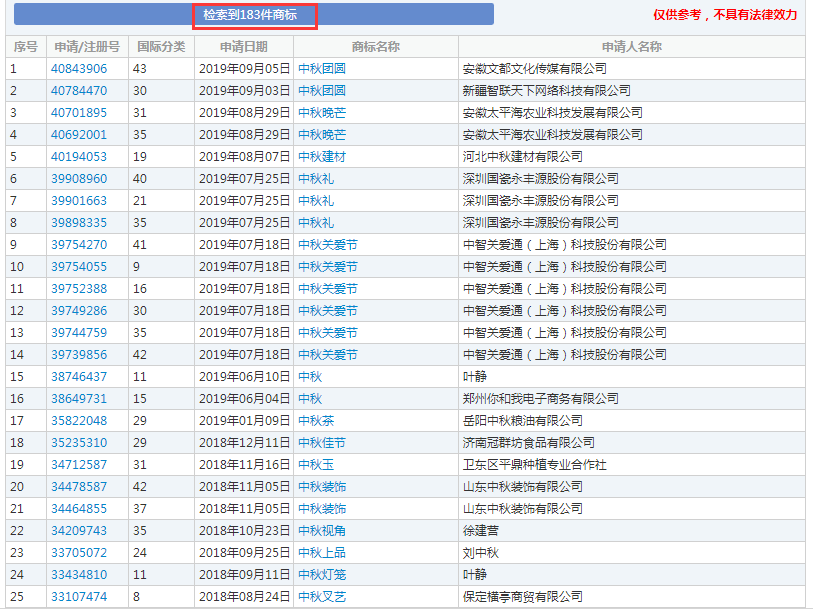Open the 中秋茶 trademark link

pos(316,421)
